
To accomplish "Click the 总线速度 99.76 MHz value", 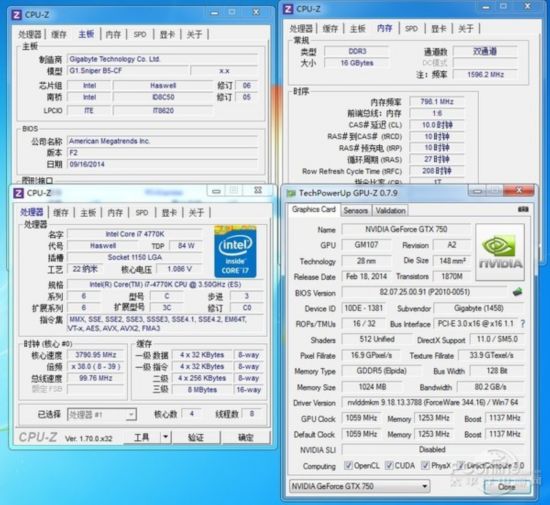I will pyautogui.click(x=95, y=378).
